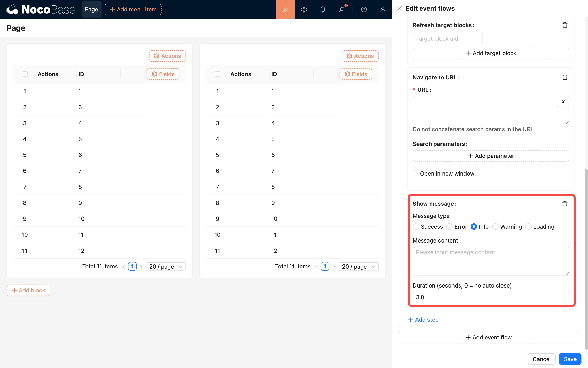The height and width of the screenshot is (368, 588).
Task: Click into the Message content textarea
Action: pyautogui.click(x=491, y=261)
